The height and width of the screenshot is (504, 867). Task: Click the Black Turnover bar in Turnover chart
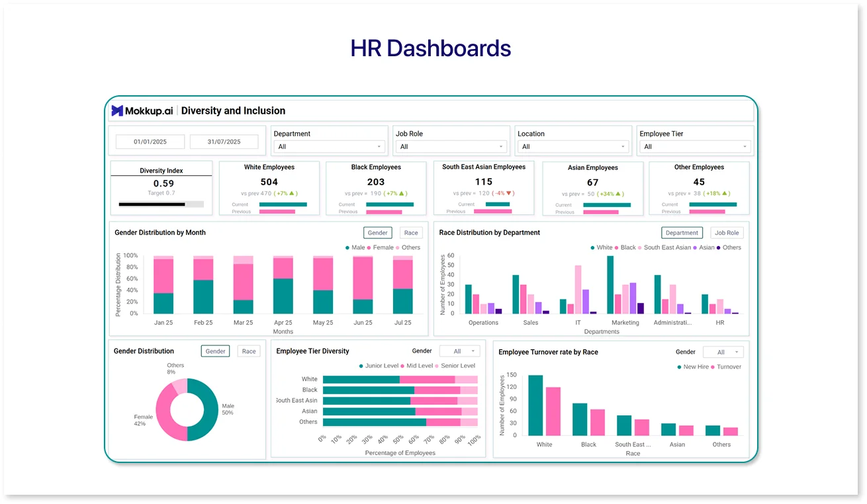598,423
